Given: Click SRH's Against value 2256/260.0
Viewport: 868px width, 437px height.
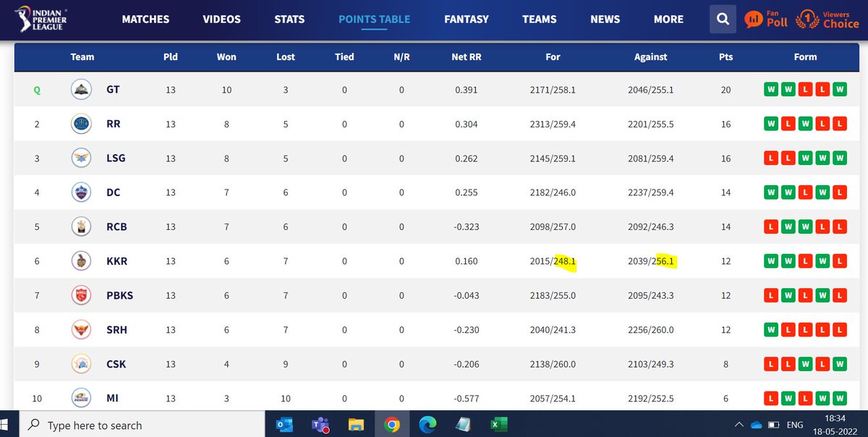Looking at the screenshot, I should (x=650, y=329).
